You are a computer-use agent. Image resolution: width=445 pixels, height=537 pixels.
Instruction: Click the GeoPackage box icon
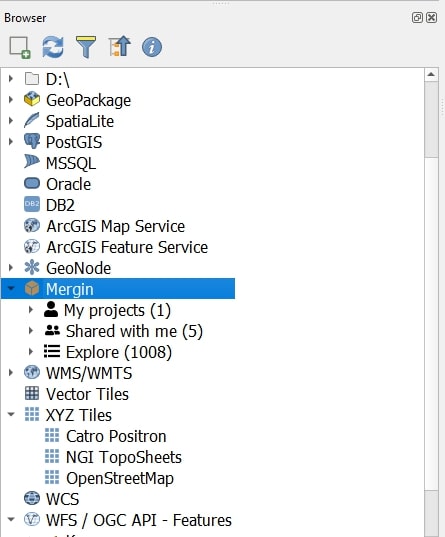32,99
